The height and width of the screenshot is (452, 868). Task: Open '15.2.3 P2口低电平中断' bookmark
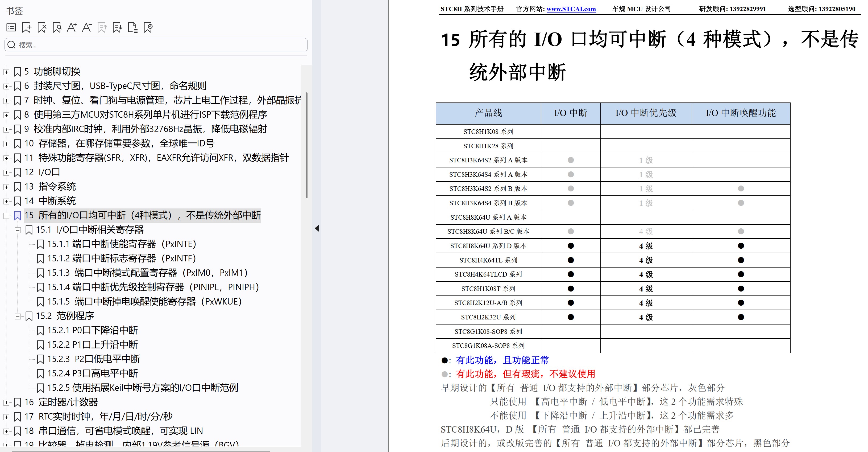pyautogui.click(x=94, y=359)
